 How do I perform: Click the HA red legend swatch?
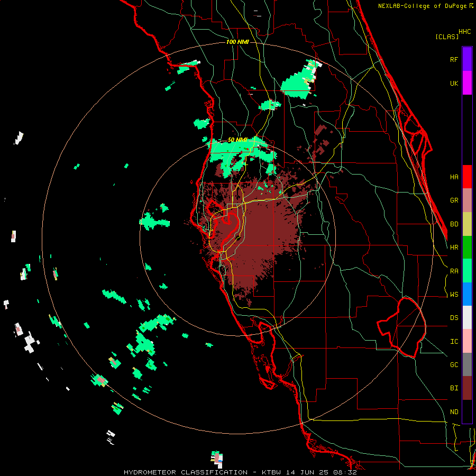click(x=467, y=177)
